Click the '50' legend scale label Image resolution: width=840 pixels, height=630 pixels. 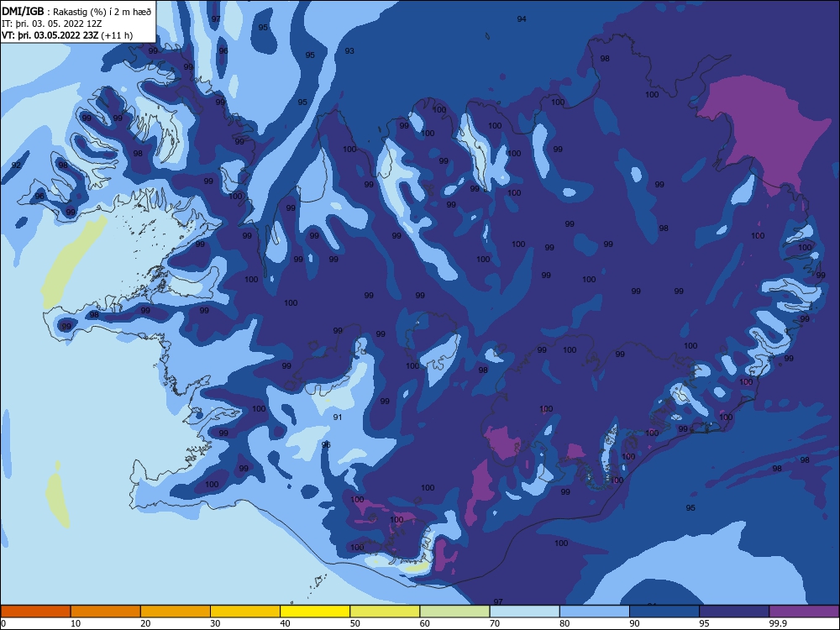point(354,623)
